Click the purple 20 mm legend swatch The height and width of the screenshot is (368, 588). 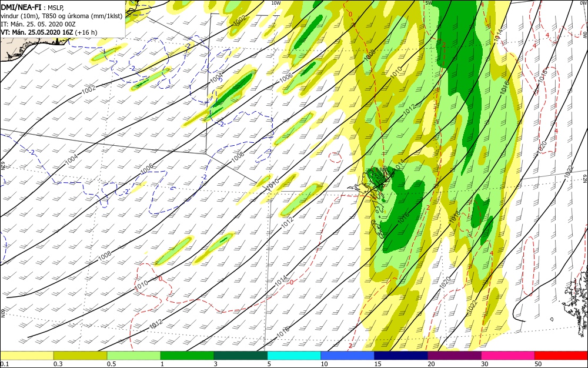pos(454,355)
